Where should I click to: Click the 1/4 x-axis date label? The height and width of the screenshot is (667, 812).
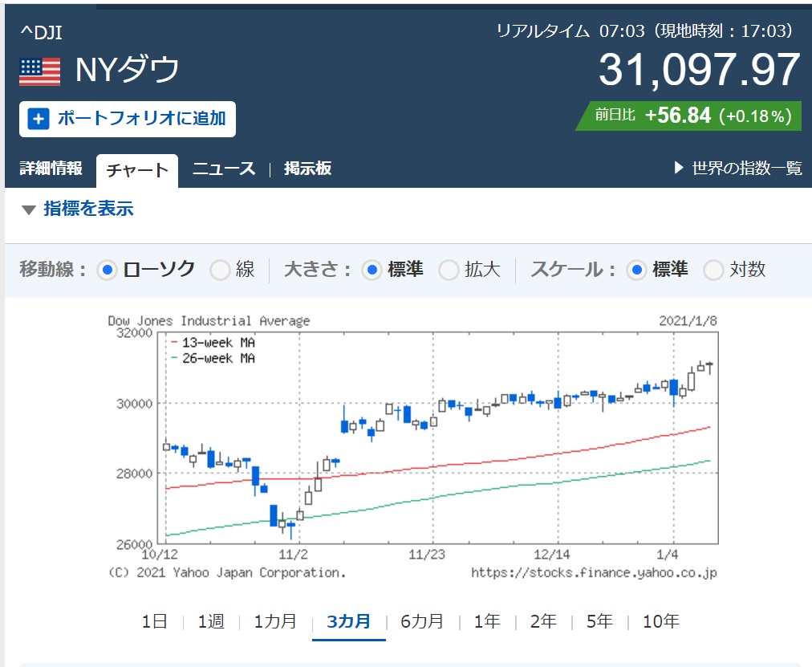pyautogui.click(x=667, y=555)
